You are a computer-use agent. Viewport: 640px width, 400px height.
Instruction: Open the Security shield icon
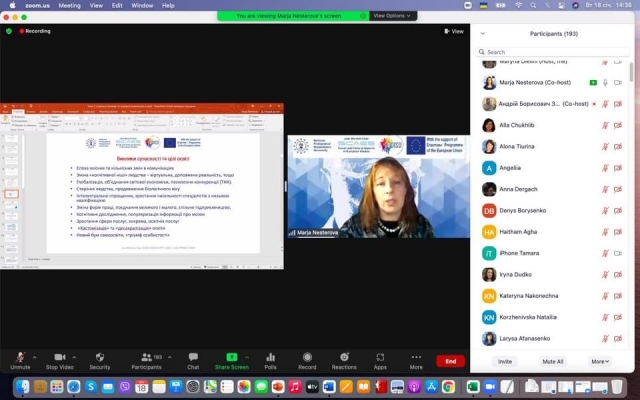(100, 357)
